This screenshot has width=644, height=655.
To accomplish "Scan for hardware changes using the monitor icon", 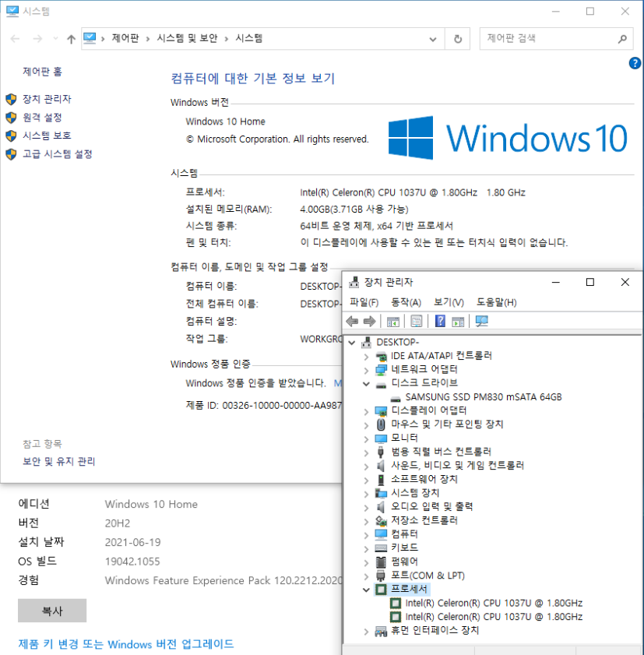I will pyautogui.click(x=481, y=321).
